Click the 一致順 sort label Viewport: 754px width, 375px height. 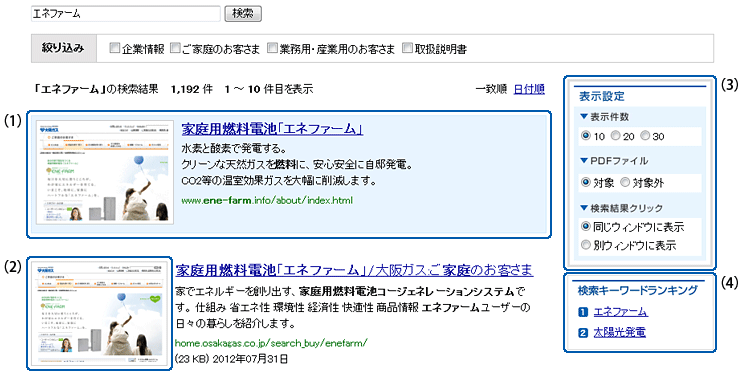[491, 89]
